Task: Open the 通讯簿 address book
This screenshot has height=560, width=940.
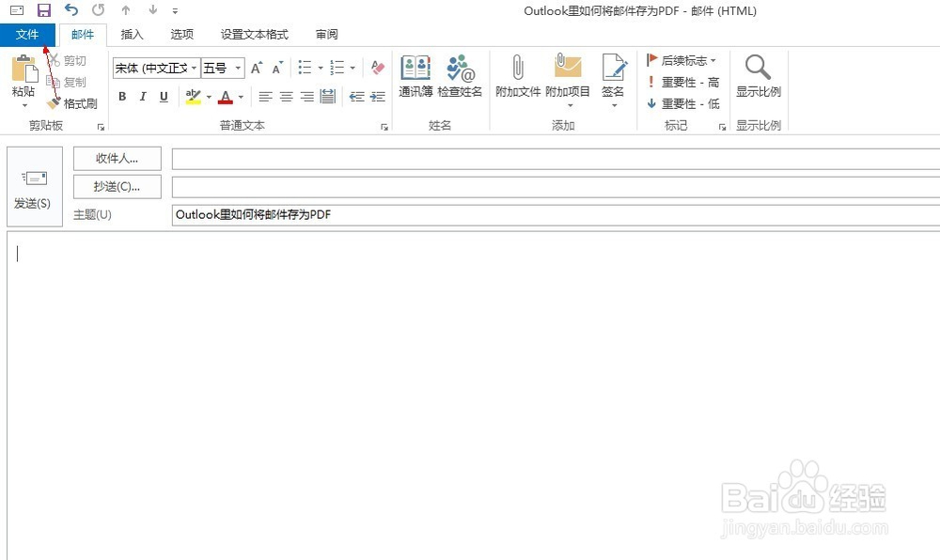Action: (x=415, y=76)
